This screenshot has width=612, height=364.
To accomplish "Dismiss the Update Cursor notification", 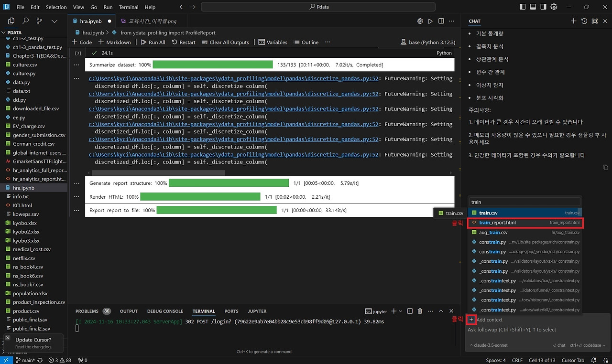I will click(7, 338).
